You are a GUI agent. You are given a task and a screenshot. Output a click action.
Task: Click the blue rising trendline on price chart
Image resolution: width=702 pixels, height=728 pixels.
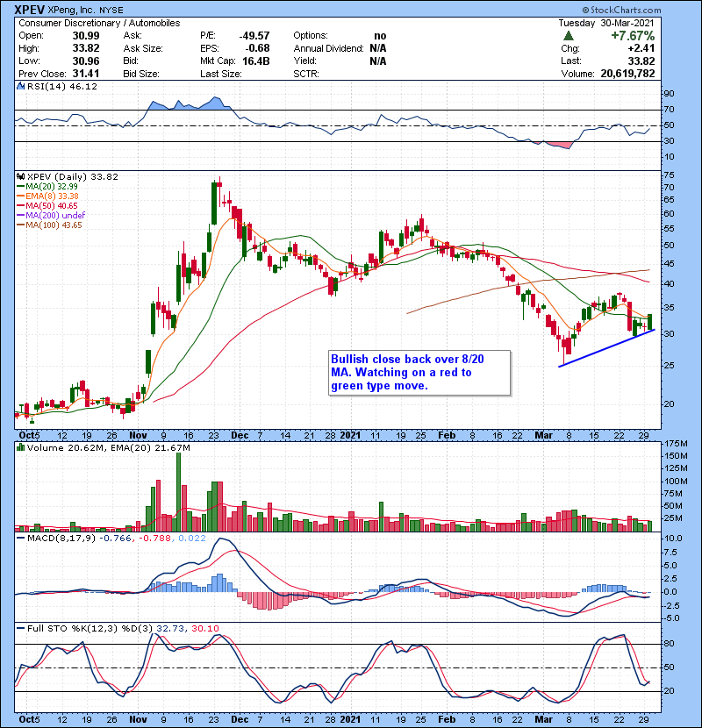point(606,348)
